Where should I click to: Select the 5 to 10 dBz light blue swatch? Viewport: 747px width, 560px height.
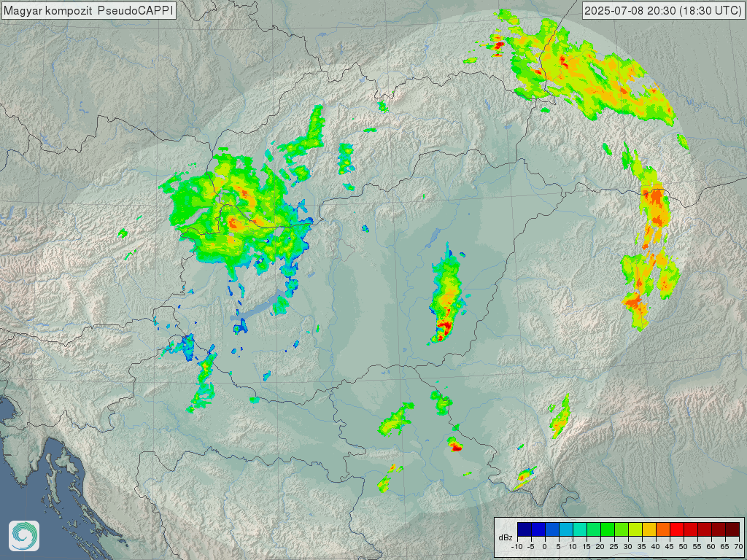tap(566, 529)
